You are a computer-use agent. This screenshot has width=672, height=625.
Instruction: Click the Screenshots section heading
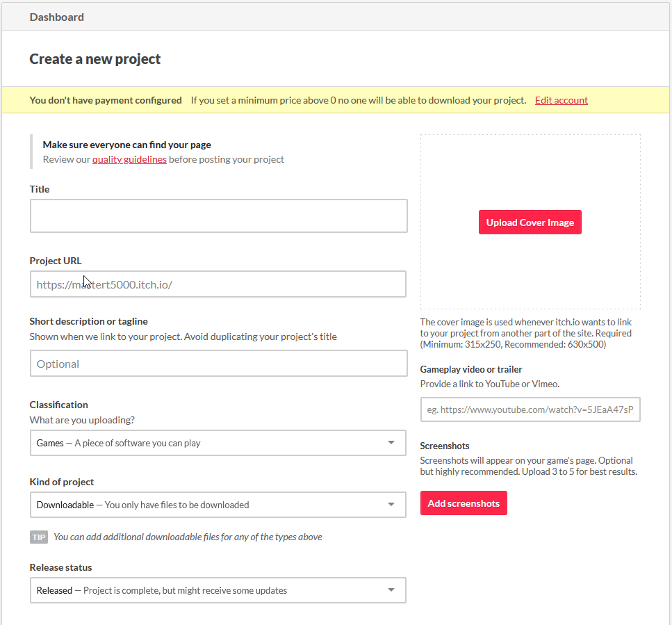(x=445, y=446)
